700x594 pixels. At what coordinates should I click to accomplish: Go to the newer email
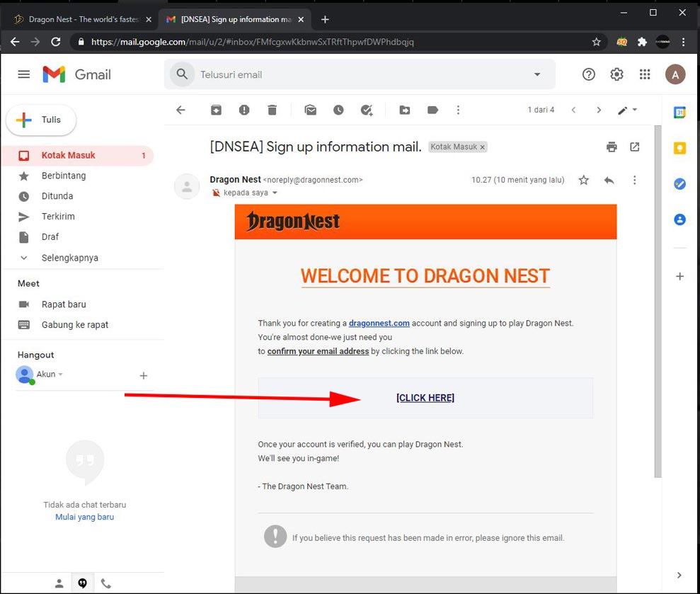[573, 110]
